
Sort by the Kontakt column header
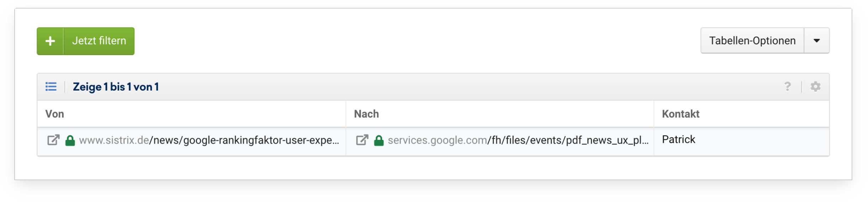(x=681, y=114)
